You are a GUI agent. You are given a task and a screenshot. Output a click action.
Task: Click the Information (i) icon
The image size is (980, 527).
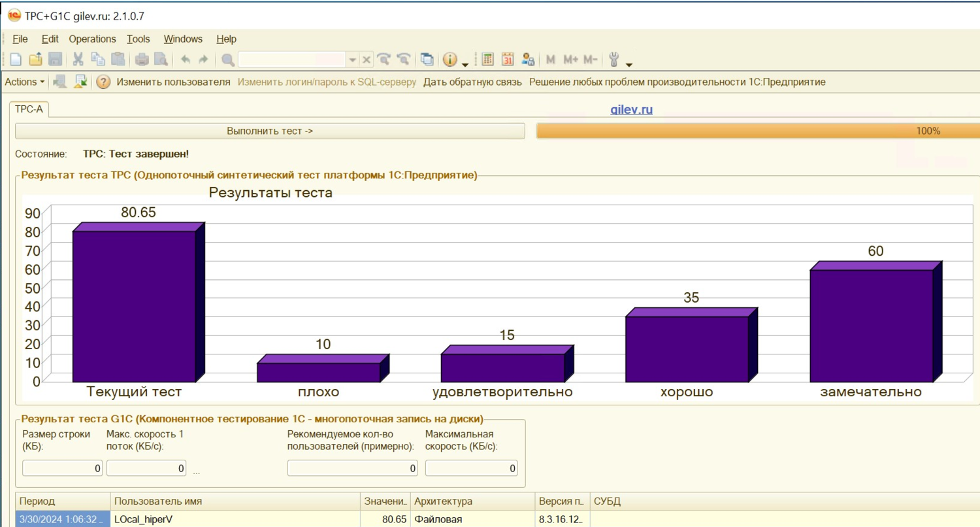click(x=450, y=59)
